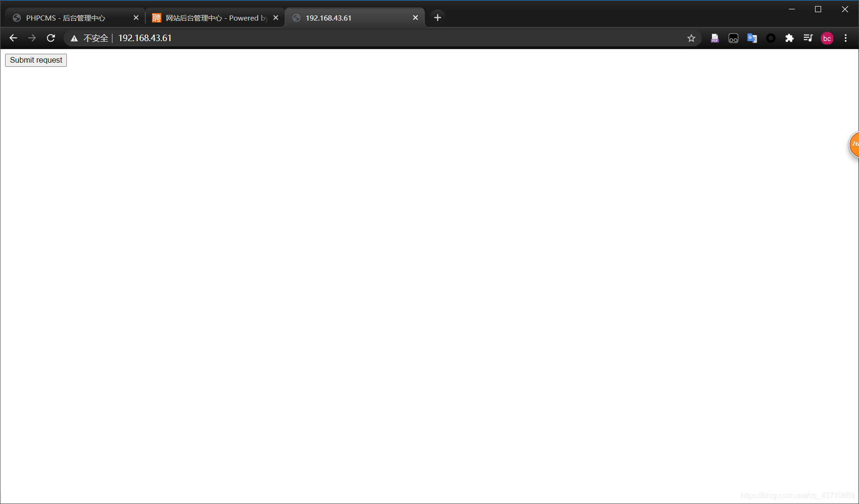
Task: Open the black circle extension icon
Action: (x=771, y=38)
